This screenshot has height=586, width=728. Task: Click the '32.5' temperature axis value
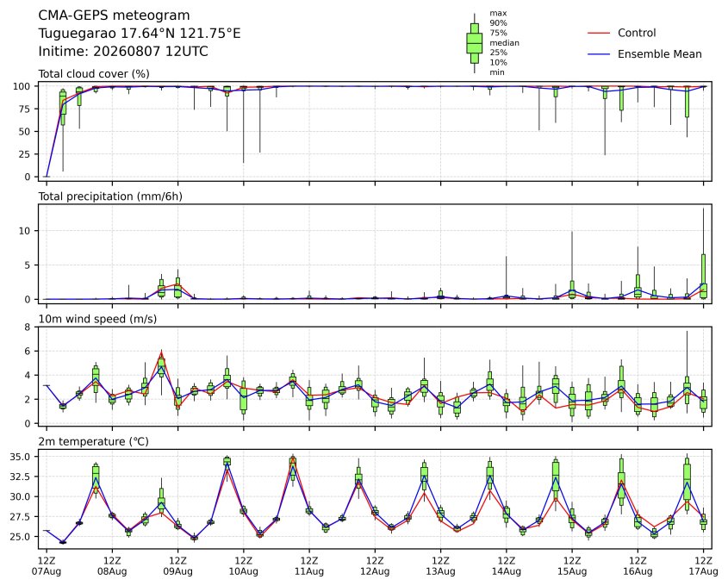[21, 477]
